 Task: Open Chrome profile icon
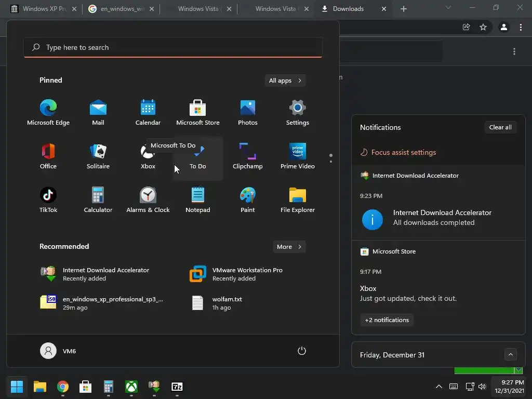[x=504, y=27]
